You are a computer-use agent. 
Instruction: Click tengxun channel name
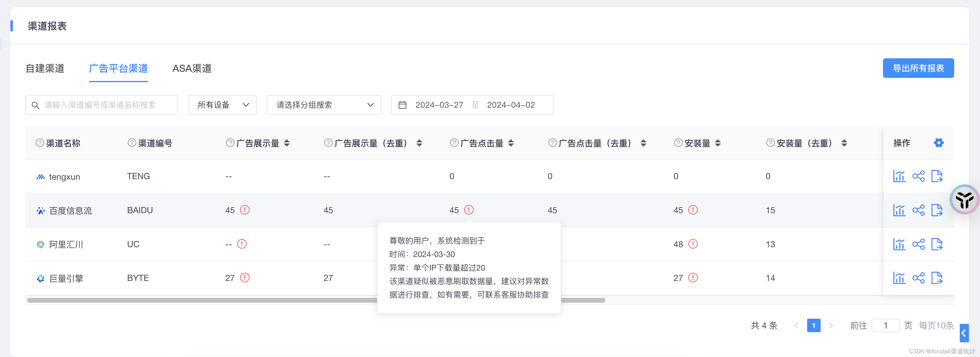point(64,177)
